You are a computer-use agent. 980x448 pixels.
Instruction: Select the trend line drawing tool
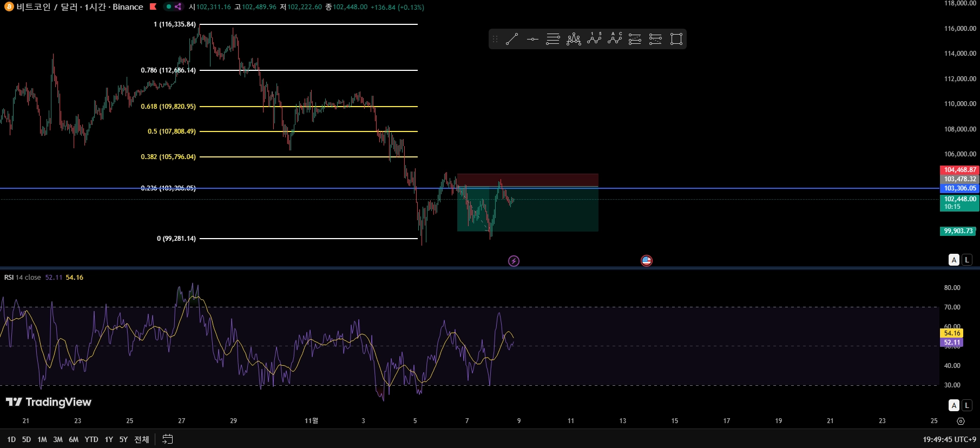tap(512, 39)
